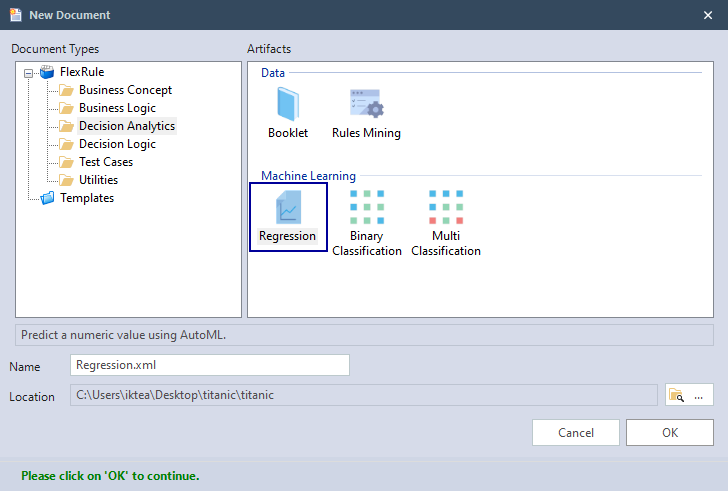Click the 'Predict a numeric value using AutoML' description
The image size is (728, 491).
pos(124,335)
